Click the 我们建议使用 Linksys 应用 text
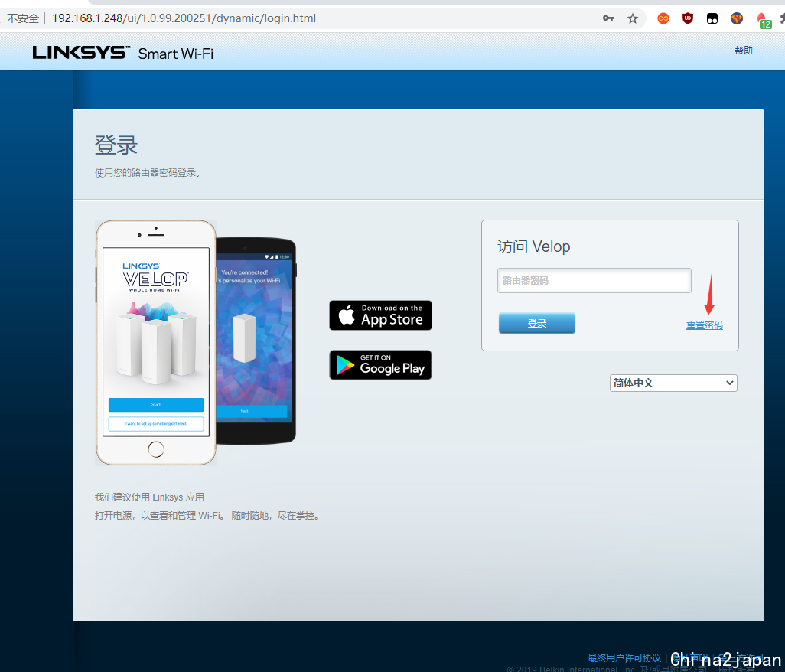This screenshot has width=785, height=672. click(149, 497)
